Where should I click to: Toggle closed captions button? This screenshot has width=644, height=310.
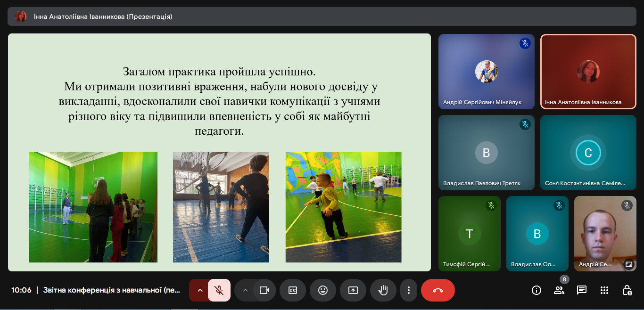293,290
